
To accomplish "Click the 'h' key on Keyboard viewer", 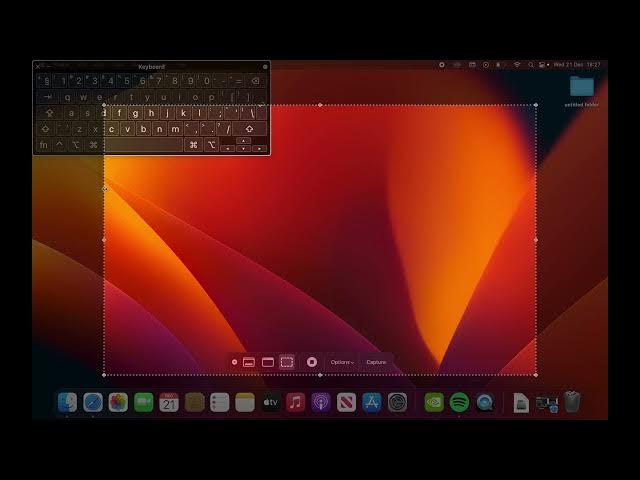I will [151, 113].
